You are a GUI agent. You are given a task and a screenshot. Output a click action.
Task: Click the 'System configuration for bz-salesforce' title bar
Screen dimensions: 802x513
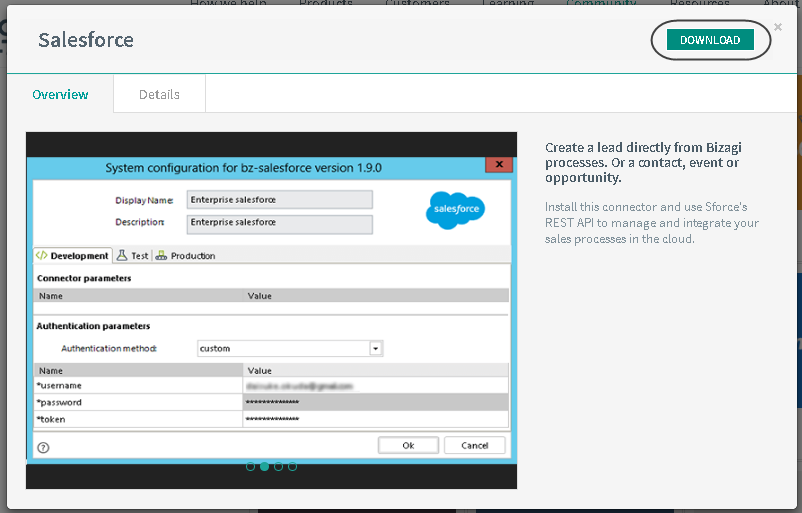click(243, 168)
